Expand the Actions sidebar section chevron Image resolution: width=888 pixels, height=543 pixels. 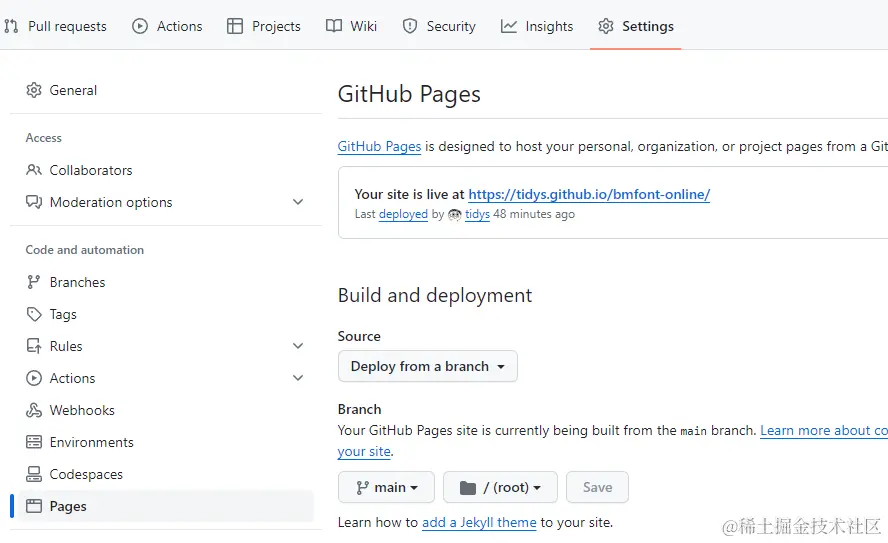point(298,378)
